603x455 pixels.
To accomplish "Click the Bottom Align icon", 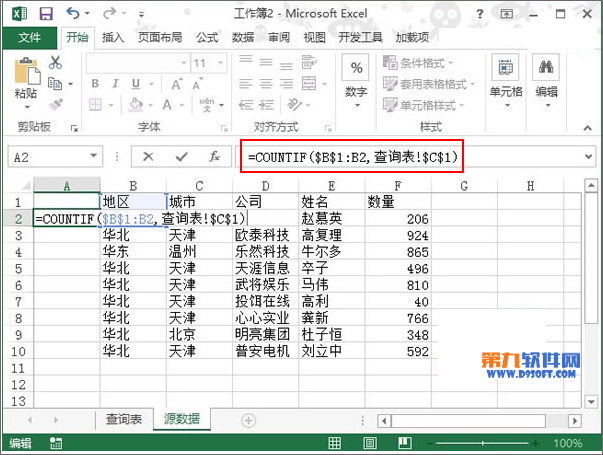I will pyautogui.click(x=286, y=65).
